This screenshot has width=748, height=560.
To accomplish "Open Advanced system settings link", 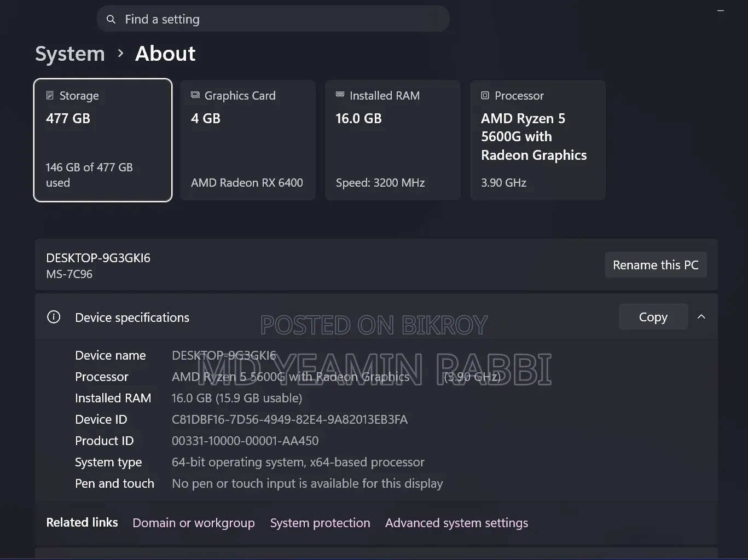I will coord(457,523).
